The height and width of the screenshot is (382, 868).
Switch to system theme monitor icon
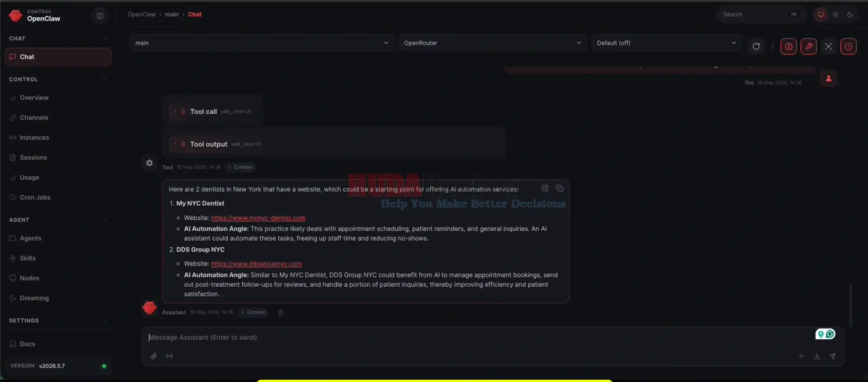tap(820, 15)
